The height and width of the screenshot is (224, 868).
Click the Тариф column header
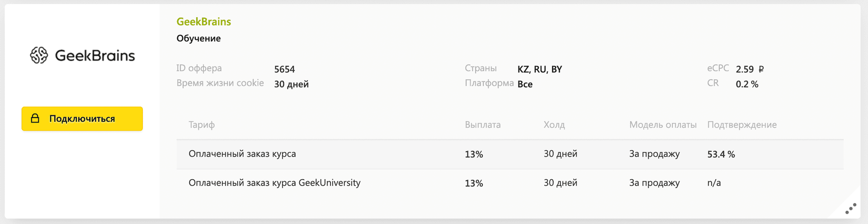coord(202,125)
